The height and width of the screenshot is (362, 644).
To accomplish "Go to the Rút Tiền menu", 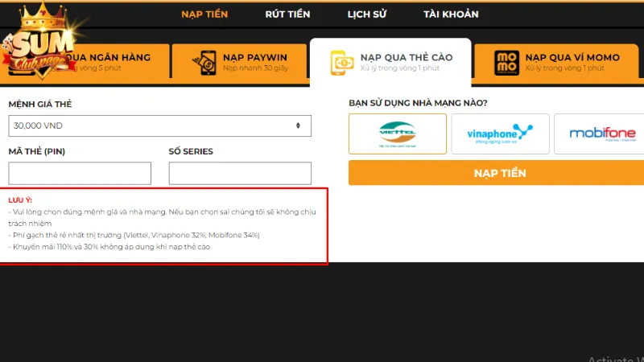I will (287, 14).
